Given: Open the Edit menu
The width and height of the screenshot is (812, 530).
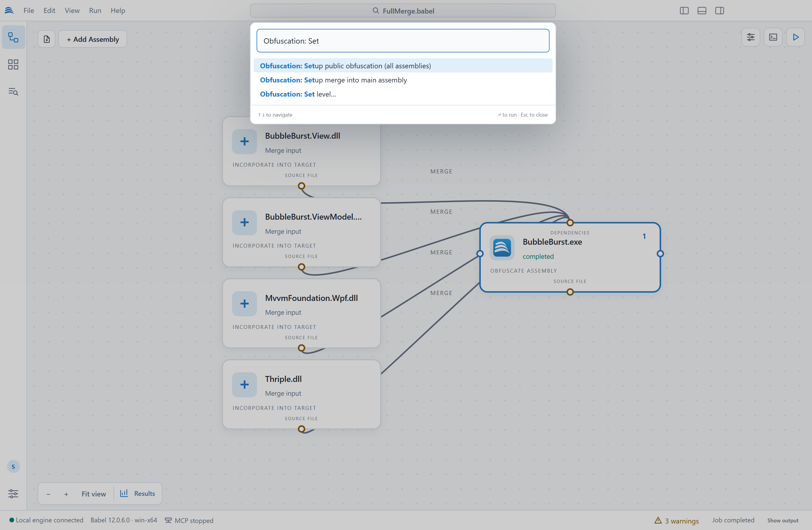Looking at the screenshot, I should pyautogui.click(x=49, y=11).
